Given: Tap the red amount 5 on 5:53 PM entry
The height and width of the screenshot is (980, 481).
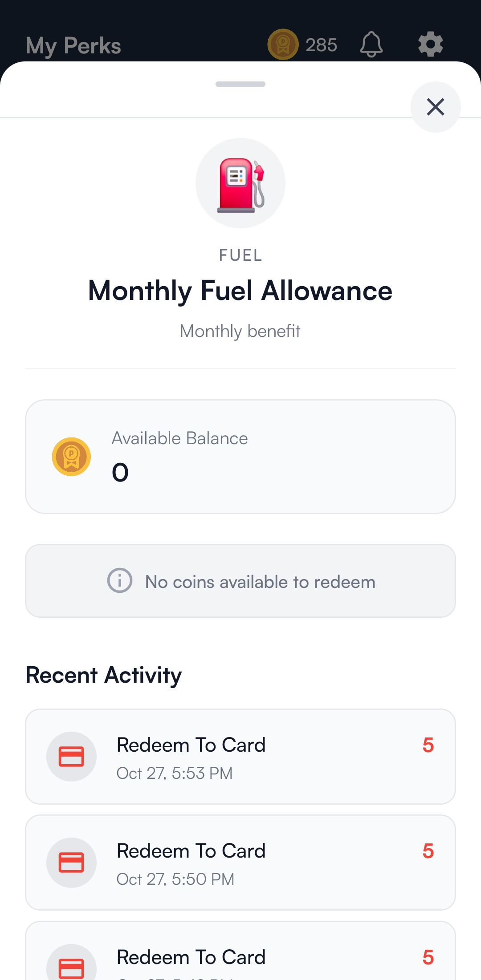Looking at the screenshot, I should point(428,745).
